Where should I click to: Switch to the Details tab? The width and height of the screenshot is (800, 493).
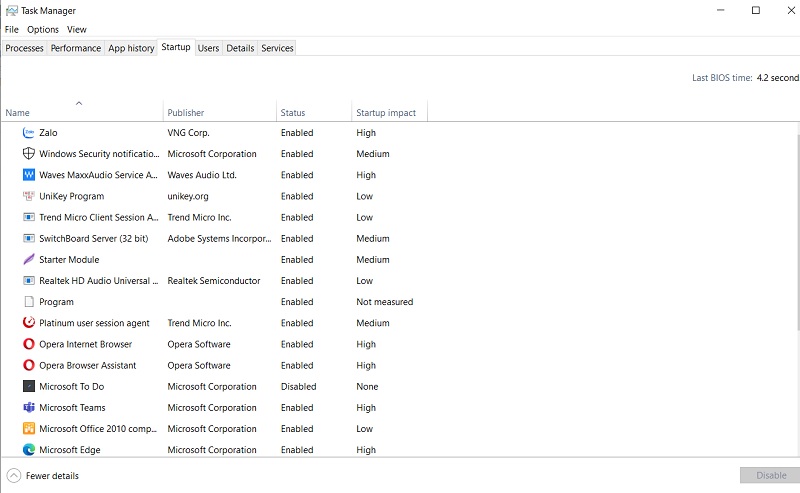pyautogui.click(x=240, y=48)
